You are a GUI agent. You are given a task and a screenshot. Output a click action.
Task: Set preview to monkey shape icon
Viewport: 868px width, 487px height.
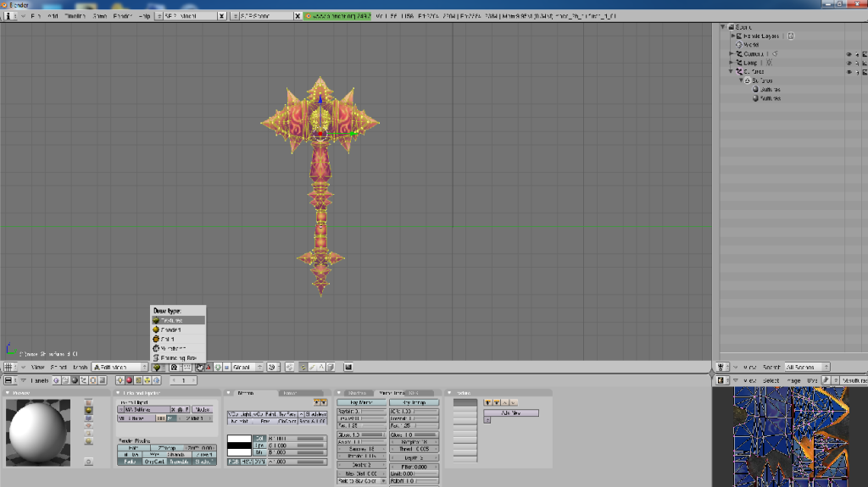88,425
